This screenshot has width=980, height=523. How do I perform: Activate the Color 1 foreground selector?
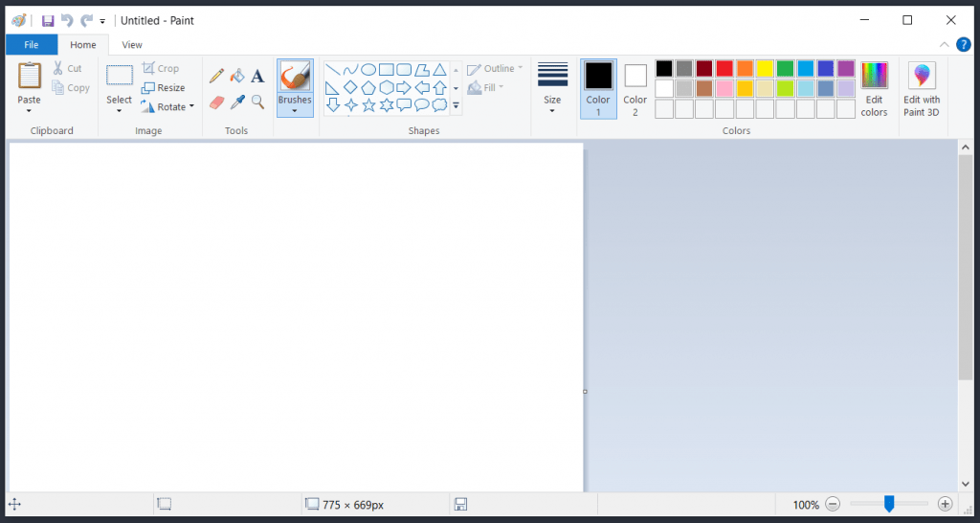click(x=598, y=88)
